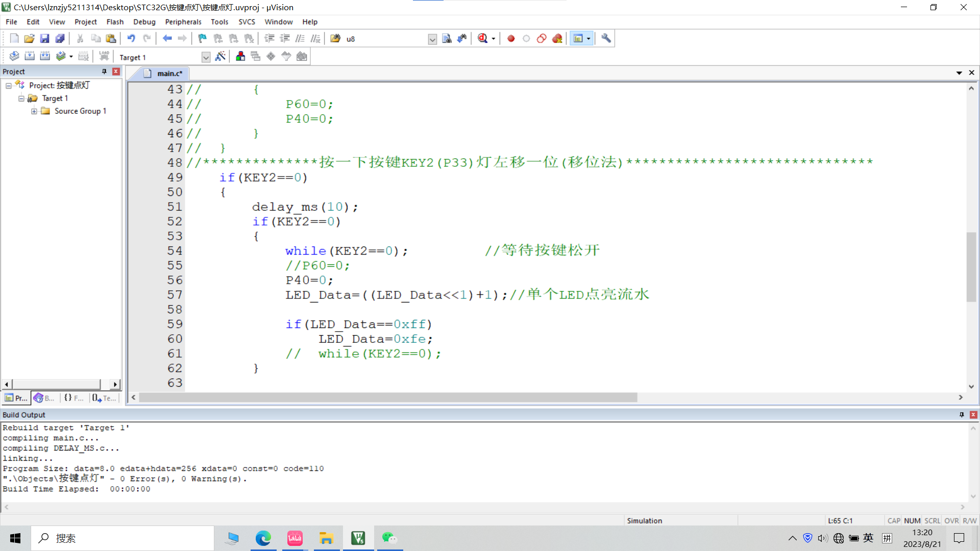Open Options for Target magic wand icon
980x551 pixels.
tap(220, 56)
